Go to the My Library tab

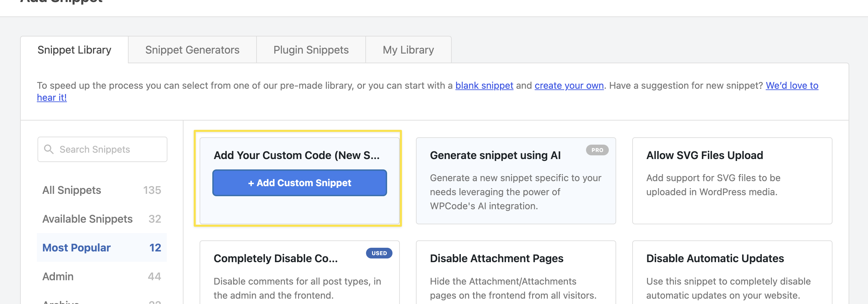(409, 50)
